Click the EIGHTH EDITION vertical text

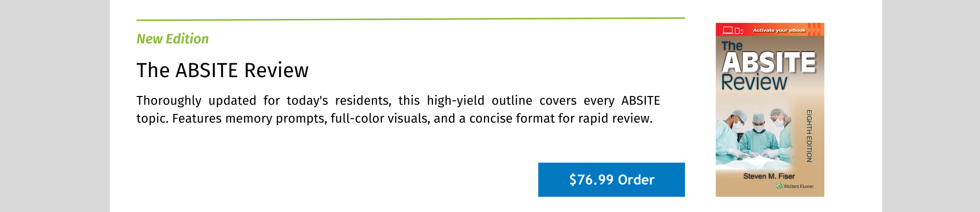pyautogui.click(x=809, y=136)
